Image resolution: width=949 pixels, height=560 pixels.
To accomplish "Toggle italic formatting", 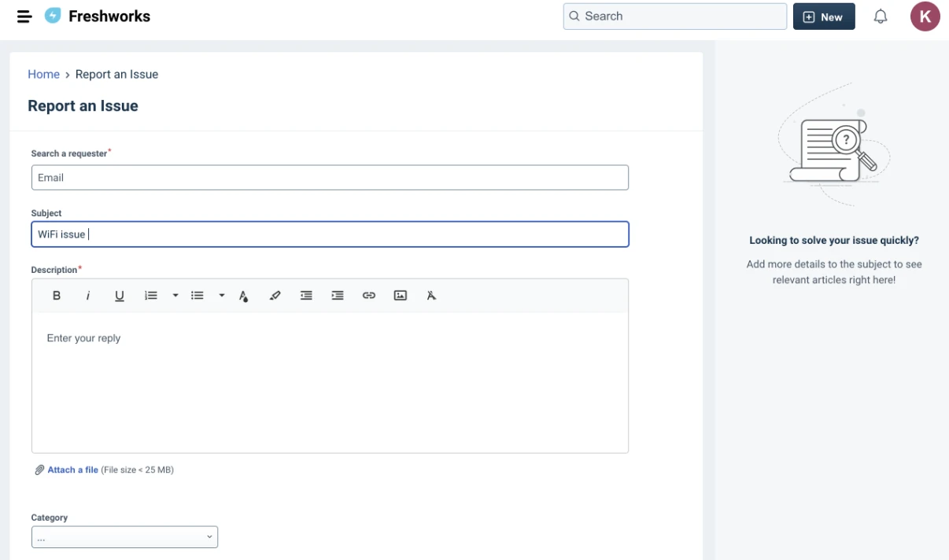I will point(88,296).
